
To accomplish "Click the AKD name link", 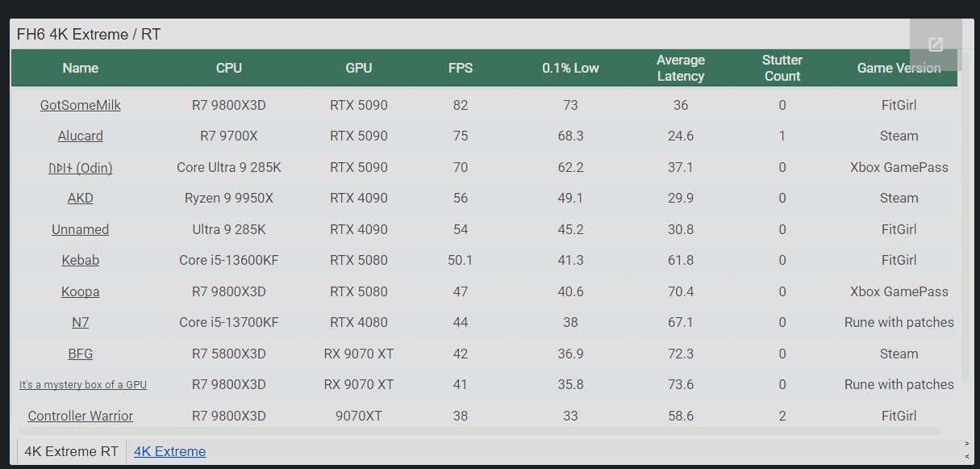I will [81, 198].
